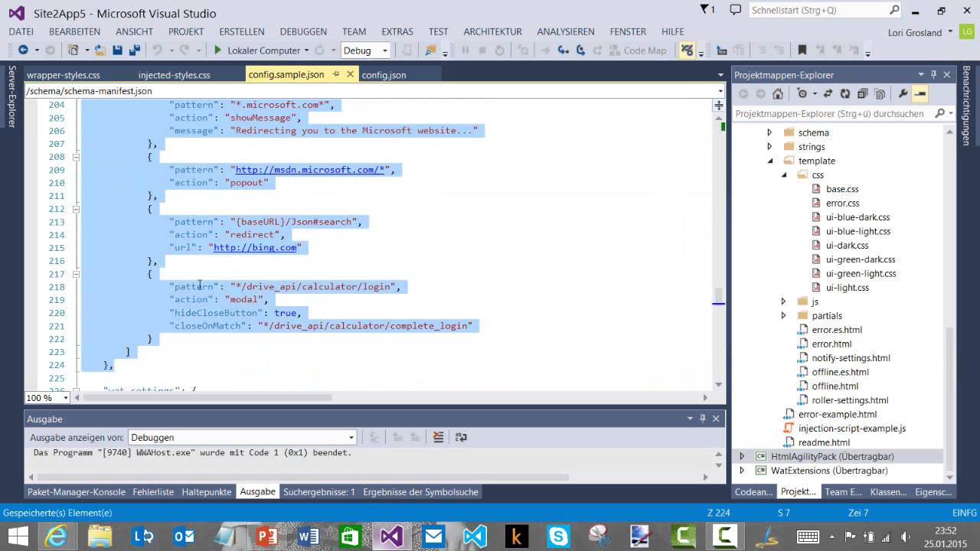This screenshot has height=551, width=980.
Task: Open Properties via wrench icon
Action: (x=903, y=94)
